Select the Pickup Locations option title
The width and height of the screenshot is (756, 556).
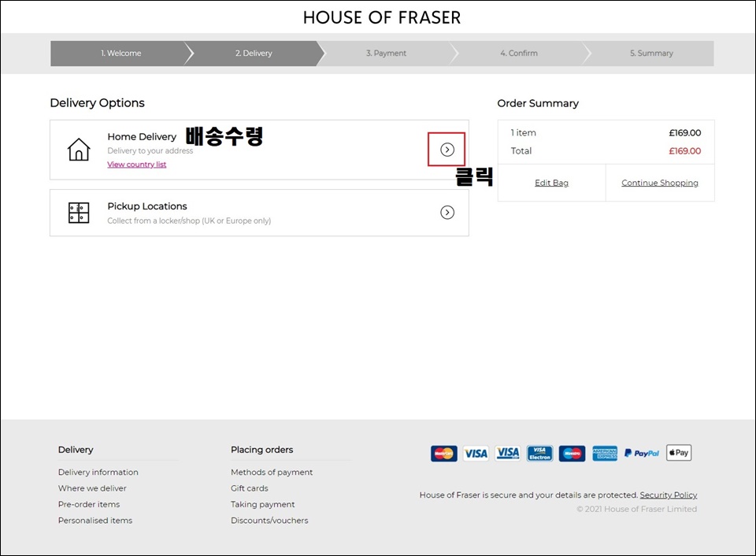click(147, 206)
